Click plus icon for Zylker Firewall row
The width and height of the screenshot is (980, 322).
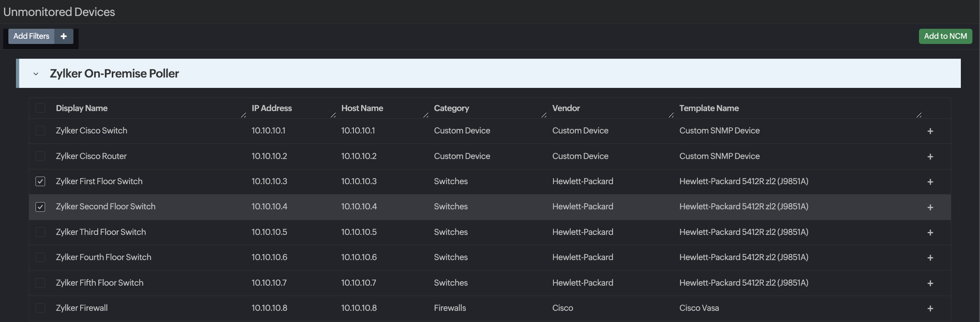click(x=930, y=308)
